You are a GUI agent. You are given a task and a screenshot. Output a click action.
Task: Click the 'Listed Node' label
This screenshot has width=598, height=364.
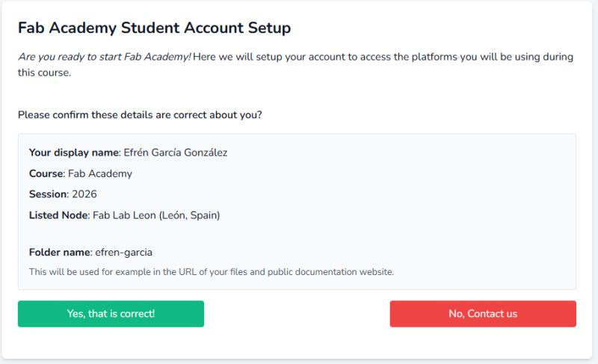pyautogui.click(x=58, y=215)
